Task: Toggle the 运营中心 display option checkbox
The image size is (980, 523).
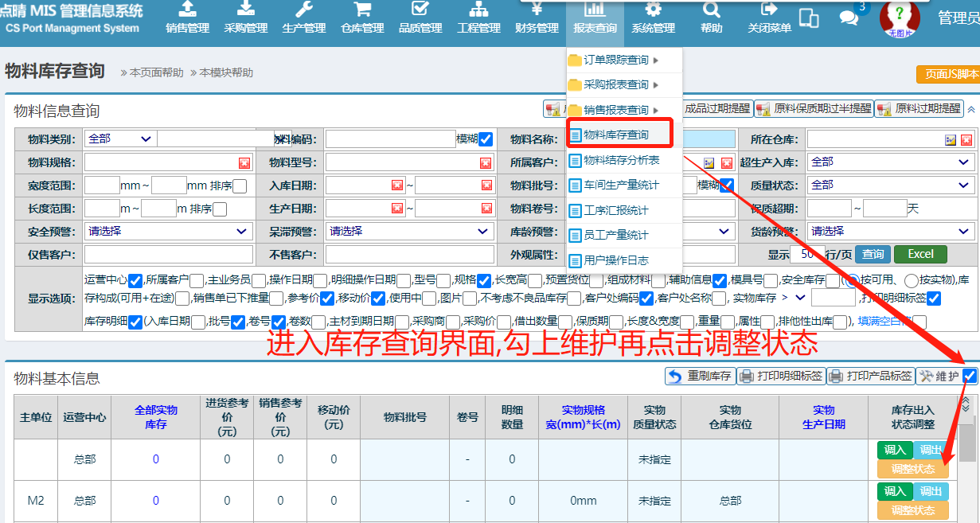Action: pos(135,280)
